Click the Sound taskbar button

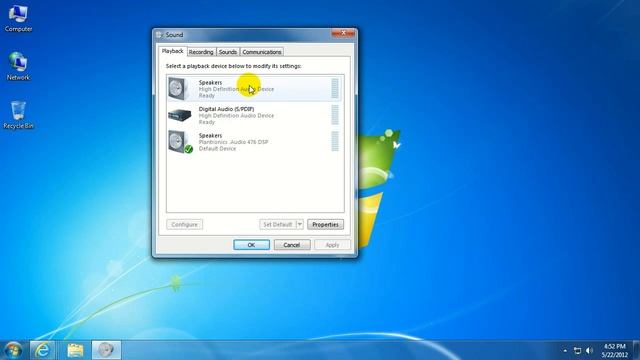click(x=106, y=350)
